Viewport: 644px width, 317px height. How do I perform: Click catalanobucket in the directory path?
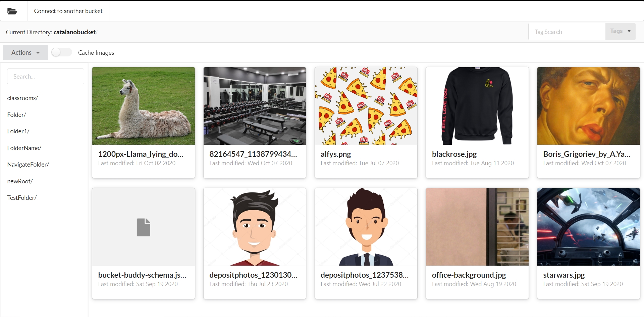click(x=74, y=32)
